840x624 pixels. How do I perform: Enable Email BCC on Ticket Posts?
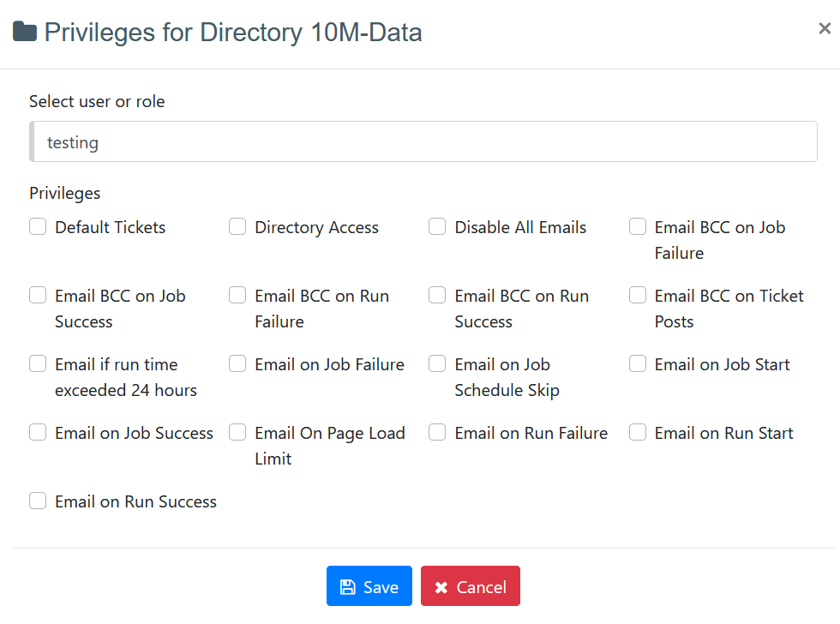point(637,296)
